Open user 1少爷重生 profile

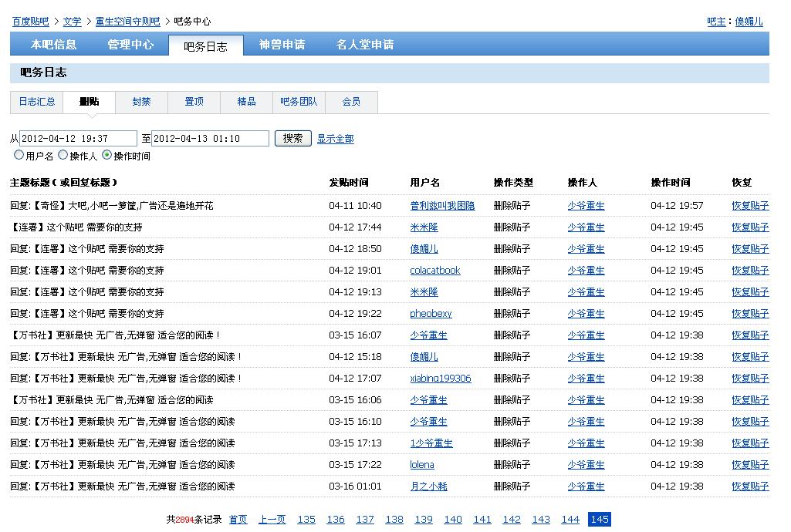tap(431, 443)
